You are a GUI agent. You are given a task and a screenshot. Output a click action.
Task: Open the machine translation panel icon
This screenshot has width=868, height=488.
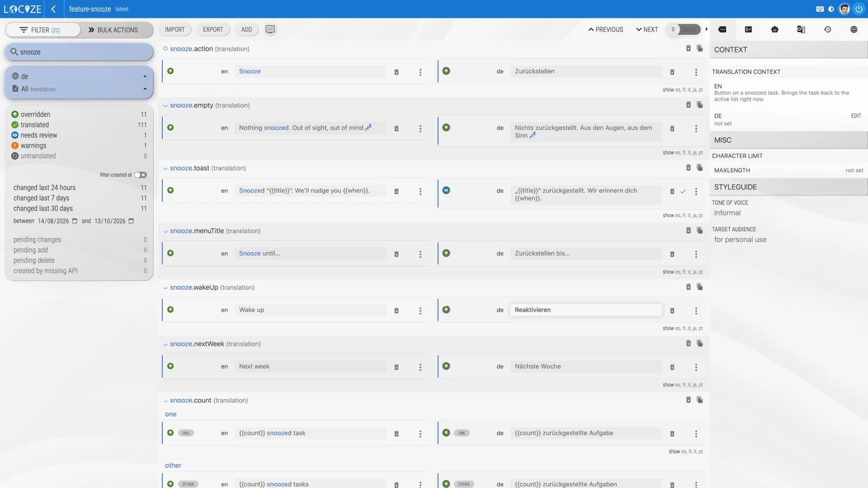point(801,29)
